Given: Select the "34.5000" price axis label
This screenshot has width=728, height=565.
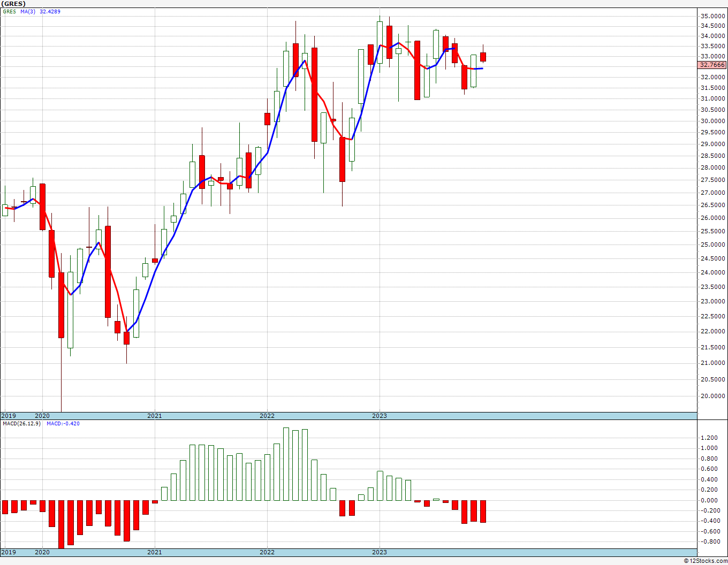Looking at the screenshot, I should (713, 26).
